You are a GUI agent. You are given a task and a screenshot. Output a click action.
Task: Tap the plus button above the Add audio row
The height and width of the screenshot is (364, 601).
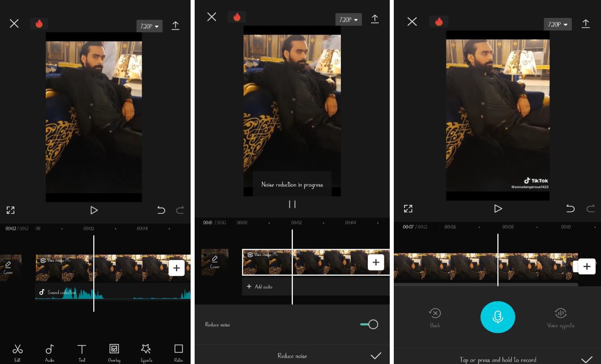(376, 262)
